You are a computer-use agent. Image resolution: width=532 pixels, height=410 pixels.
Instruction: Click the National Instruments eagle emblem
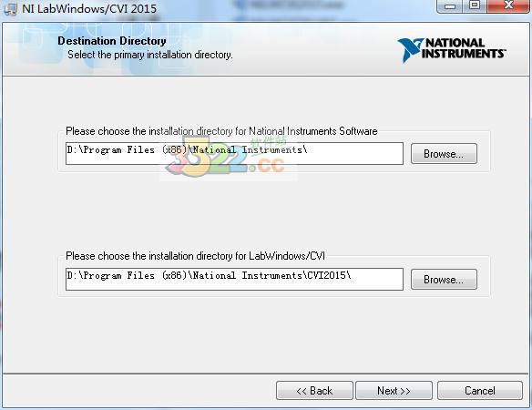click(x=410, y=50)
